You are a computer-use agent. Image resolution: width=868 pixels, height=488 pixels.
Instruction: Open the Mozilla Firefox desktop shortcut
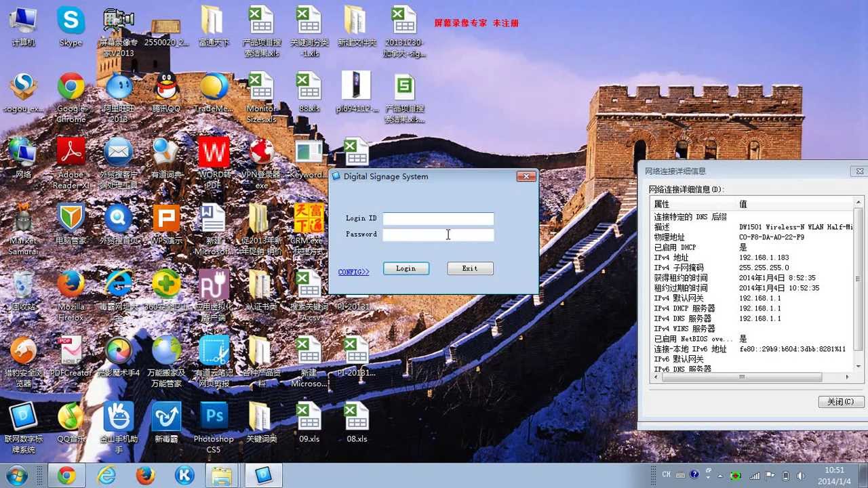coord(71,296)
